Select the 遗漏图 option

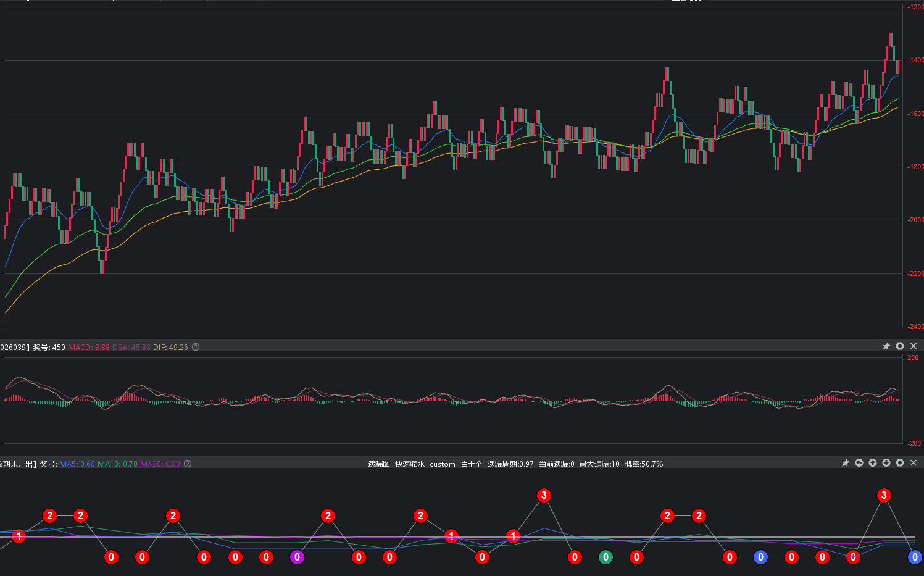(x=378, y=464)
